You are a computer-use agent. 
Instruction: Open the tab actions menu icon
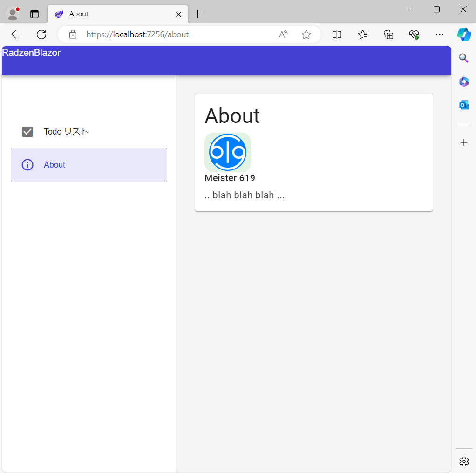[34, 14]
